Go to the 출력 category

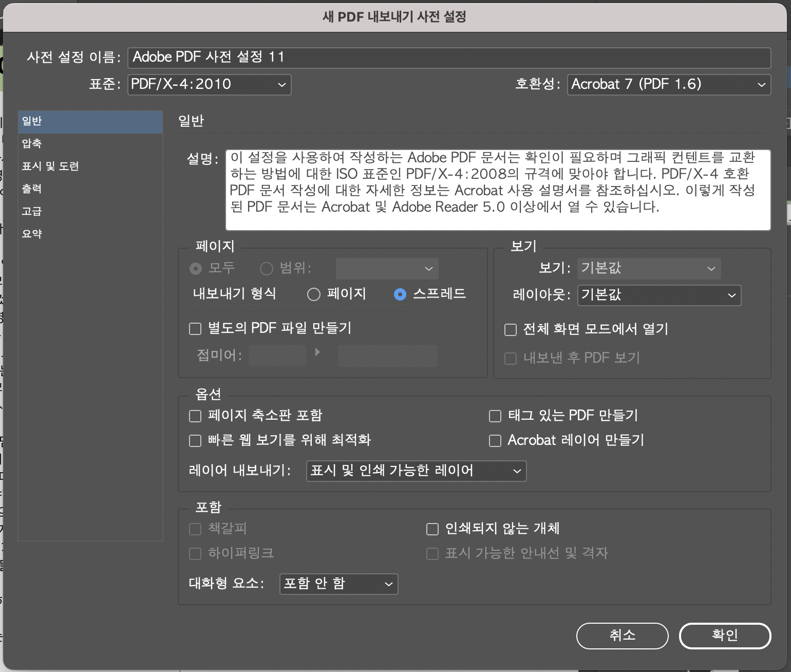click(x=90, y=189)
